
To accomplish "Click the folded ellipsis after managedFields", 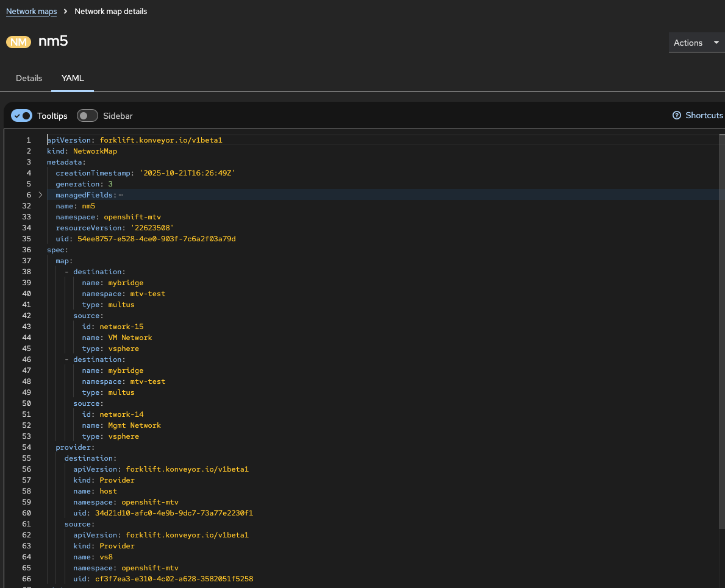I will click(121, 195).
